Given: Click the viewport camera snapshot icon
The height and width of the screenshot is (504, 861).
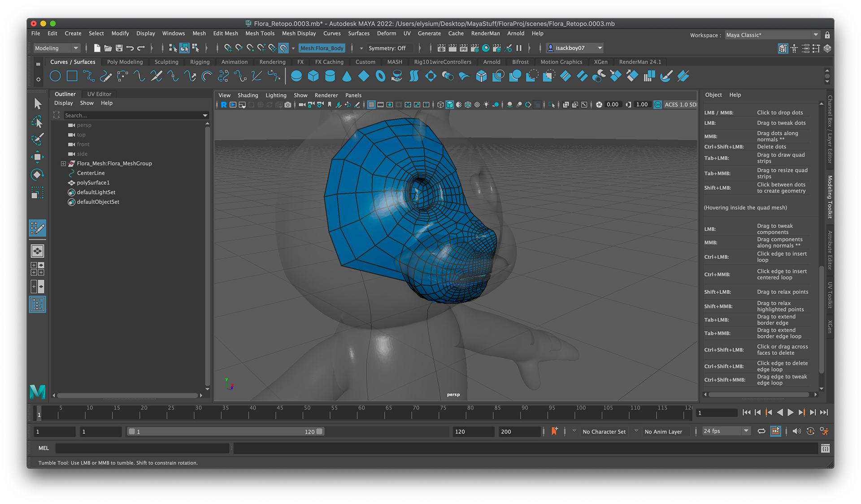Looking at the screenshot, I should [288, 105].
